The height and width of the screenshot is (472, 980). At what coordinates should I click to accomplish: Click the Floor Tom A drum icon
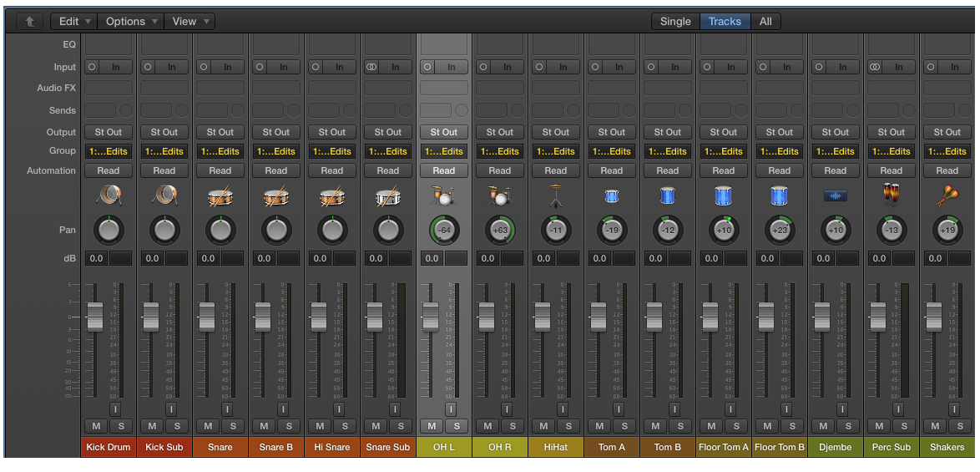tap(723, 196)
